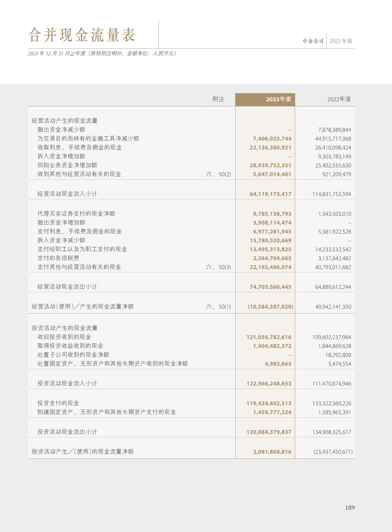Click the 2023年度 column header
The image size is (392, 532).
(278, 99)
